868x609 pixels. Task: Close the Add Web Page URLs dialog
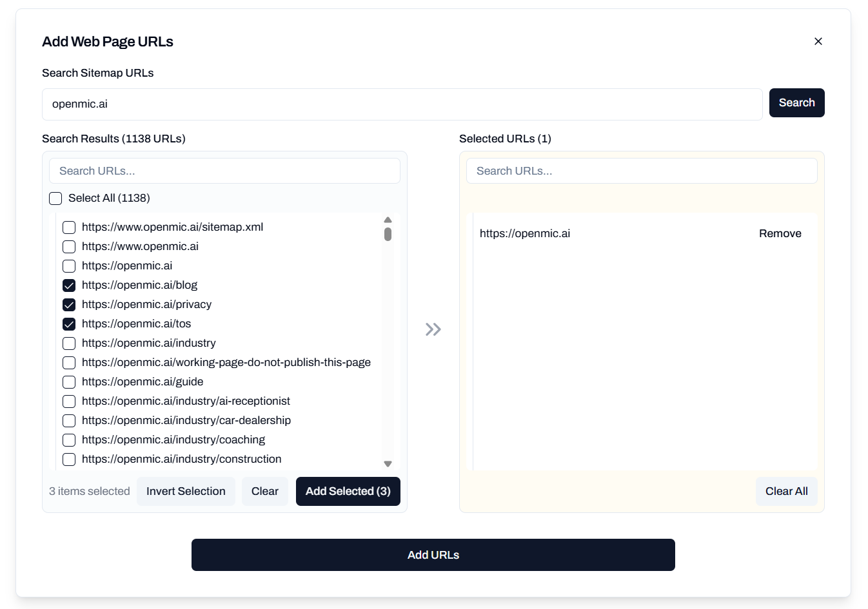[818, 41]
